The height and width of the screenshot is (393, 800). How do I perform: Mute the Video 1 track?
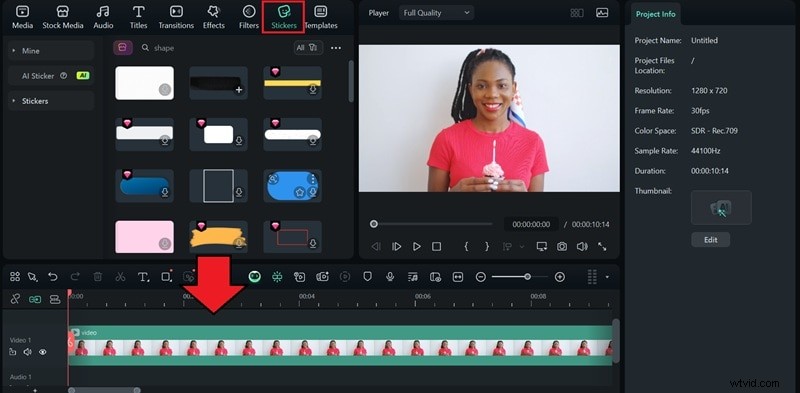[x=28, y=352]
